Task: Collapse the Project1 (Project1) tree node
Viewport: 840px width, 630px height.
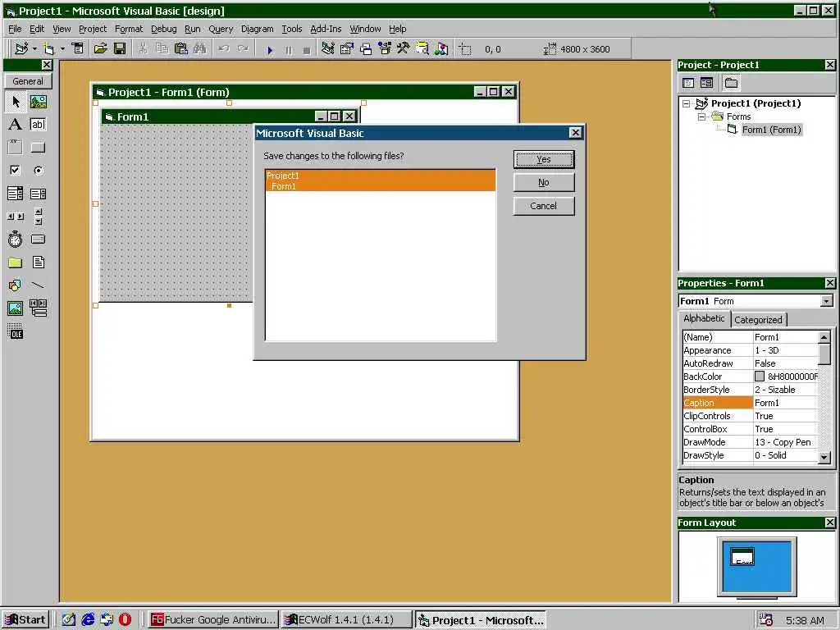Action: (x=687, y=104)
